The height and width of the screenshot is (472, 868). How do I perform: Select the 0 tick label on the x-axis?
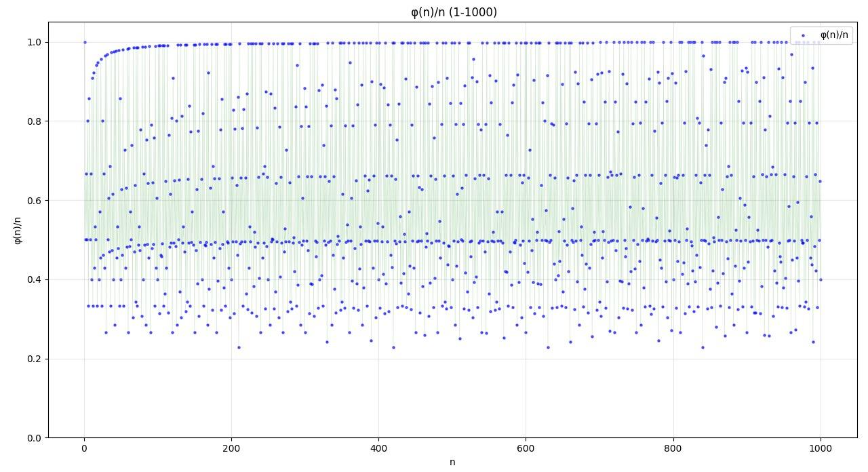(85, 448)
